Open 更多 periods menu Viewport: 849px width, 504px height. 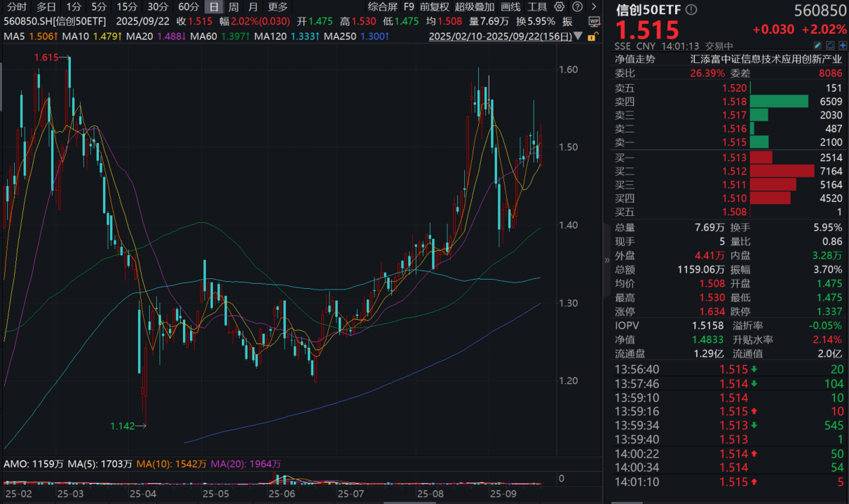(x=278, y=6)
